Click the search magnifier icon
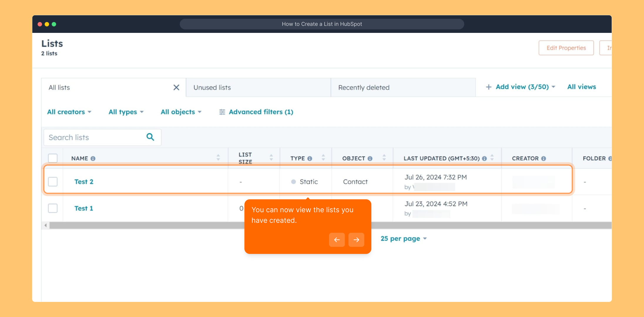644x317 pixels. [x=150, y=137]
